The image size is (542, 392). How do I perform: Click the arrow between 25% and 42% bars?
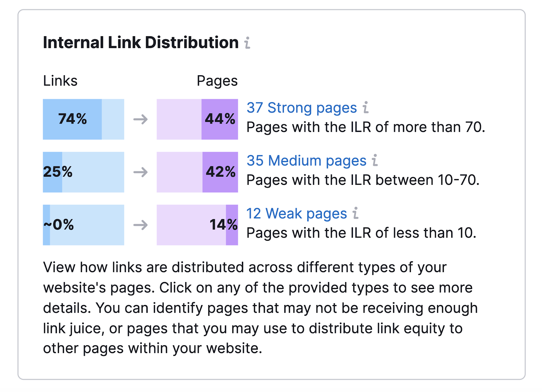click(x=140, y=173)
